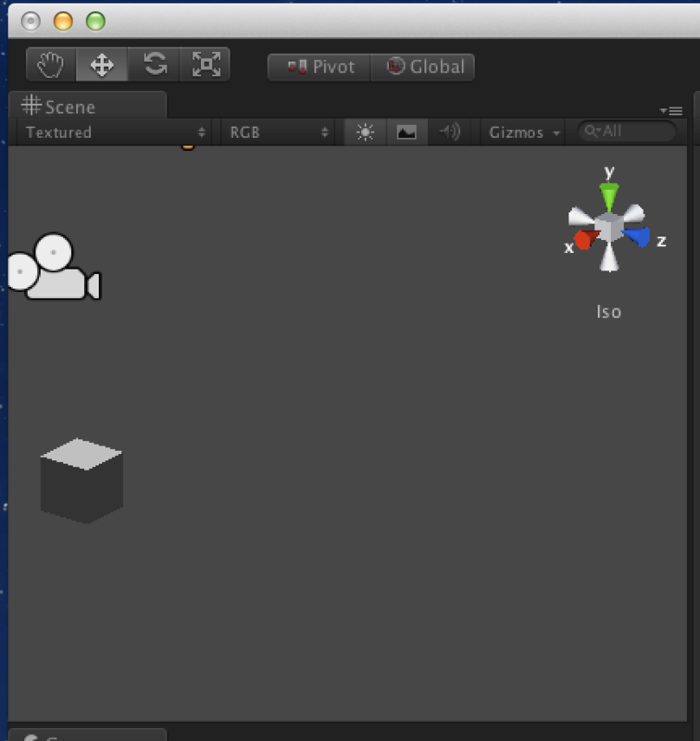Toggle Global handle rotation button
The width and height of the screenshot is (700, 741).
[423, 67]
